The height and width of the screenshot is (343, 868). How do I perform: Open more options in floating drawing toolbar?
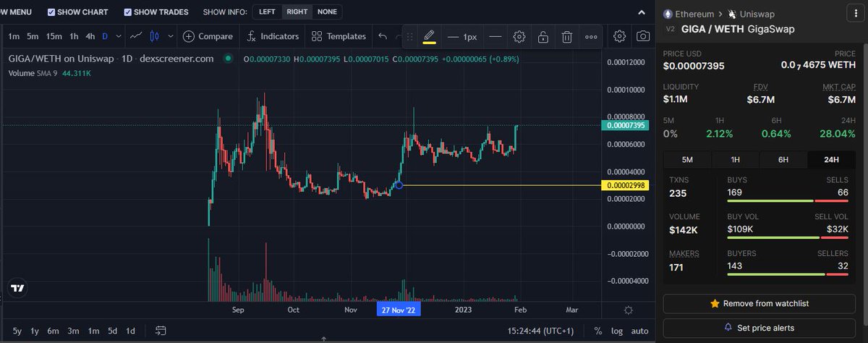pos(592,36)
